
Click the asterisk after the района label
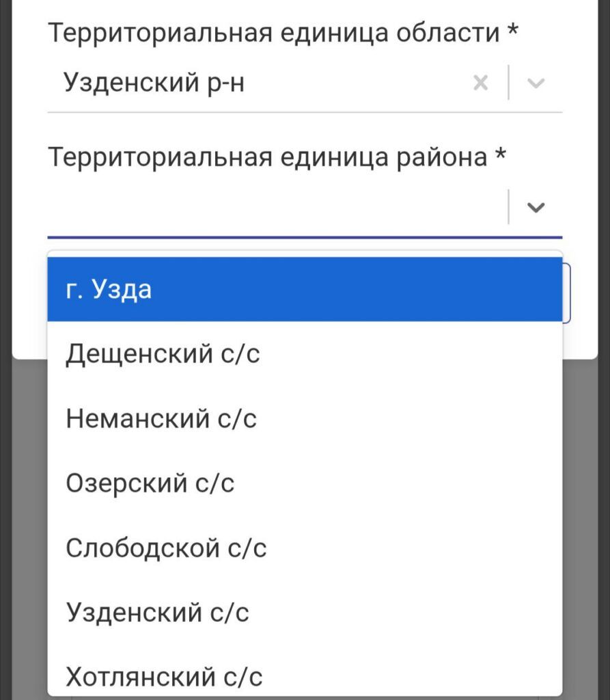[501, 156]
